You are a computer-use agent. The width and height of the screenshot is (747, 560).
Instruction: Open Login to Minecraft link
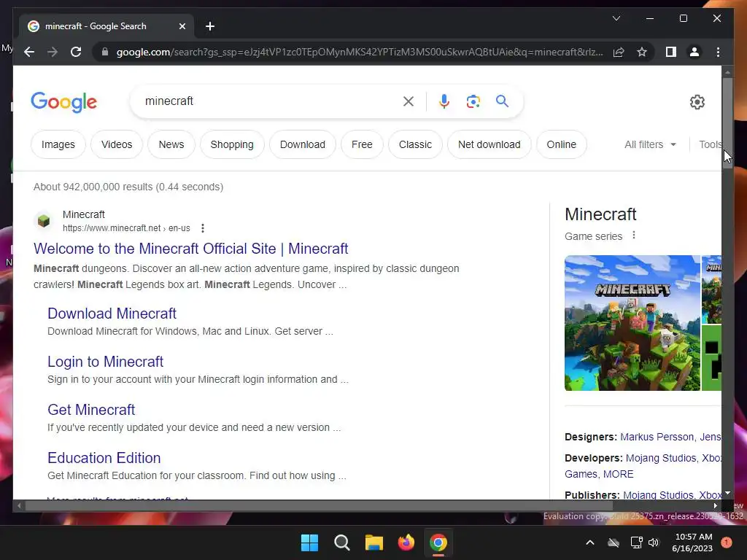tap(105, 362)
